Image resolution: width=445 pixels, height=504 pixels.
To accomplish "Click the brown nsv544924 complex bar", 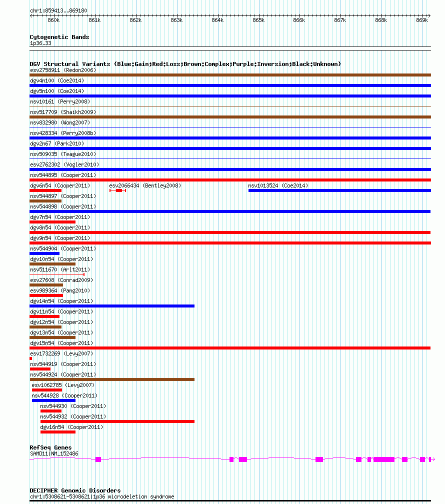I will tap(112, 379).
